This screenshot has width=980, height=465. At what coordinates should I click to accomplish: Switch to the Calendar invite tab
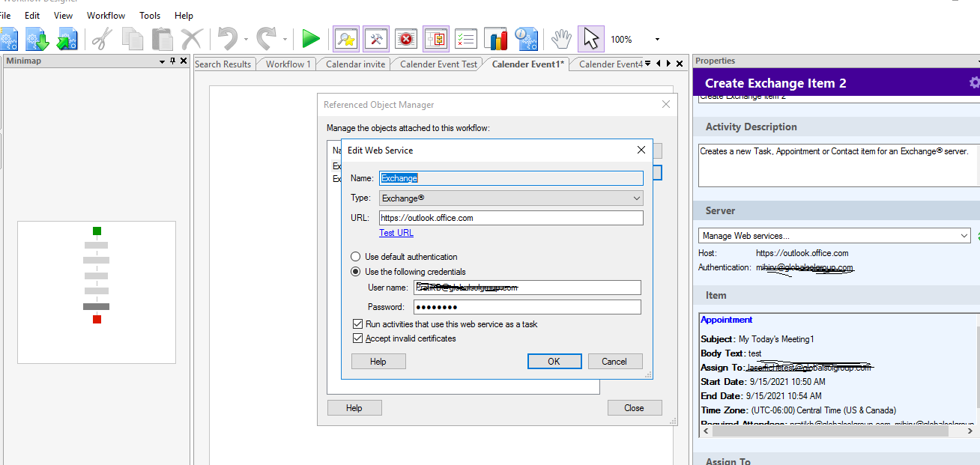(x=355, y=64)
